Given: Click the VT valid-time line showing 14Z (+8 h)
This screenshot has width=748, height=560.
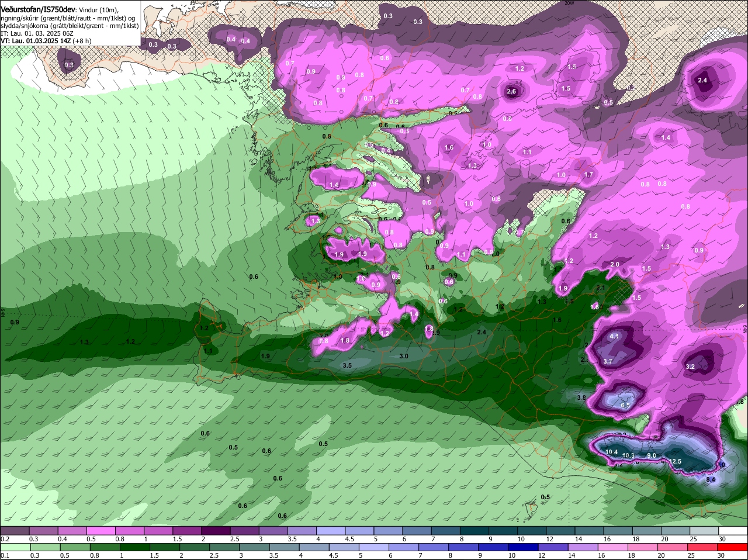Looking at the screenshot, I should [46, 41].
